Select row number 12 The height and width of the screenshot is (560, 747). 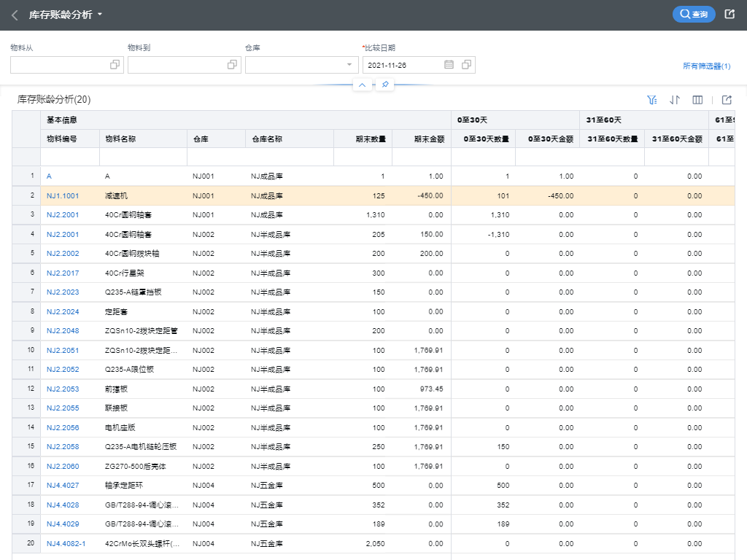click(x=26, y=389)
